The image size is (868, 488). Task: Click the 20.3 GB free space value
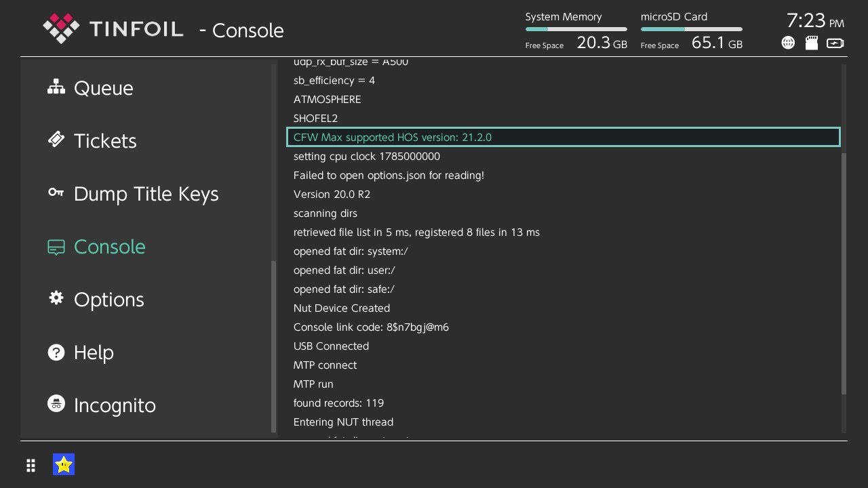click(602, 43)
